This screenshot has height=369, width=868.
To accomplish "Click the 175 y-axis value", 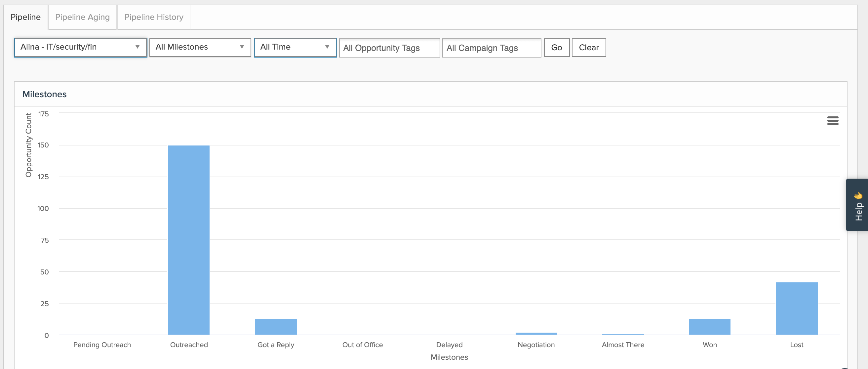I will [43, 114].
